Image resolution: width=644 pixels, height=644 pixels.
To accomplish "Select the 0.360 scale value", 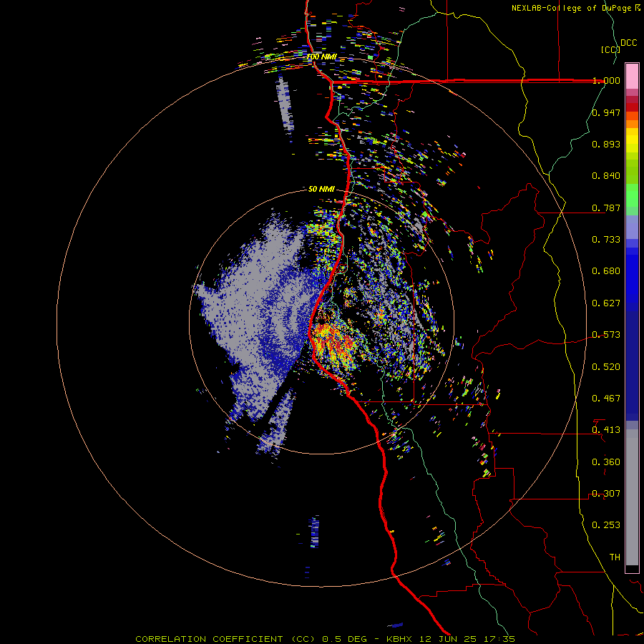I will click(x=606, y=462).
